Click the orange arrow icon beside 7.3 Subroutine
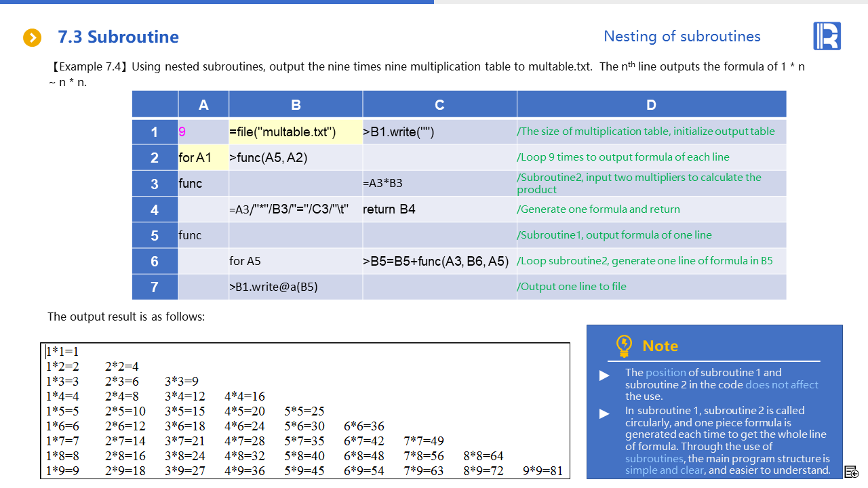This screenshot has width=868, height=488. 32,37
